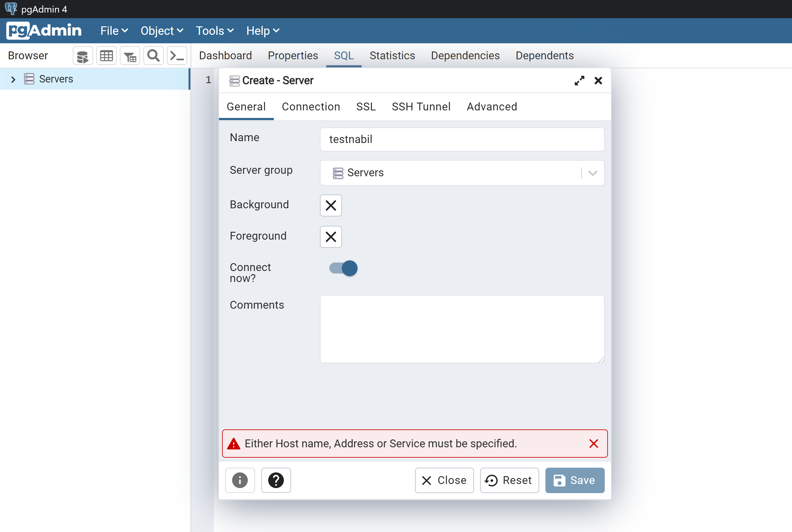The height and width of the screenshot is (532, 792).
Task: Open Filtered Rows tool icon
Action: 130,56
